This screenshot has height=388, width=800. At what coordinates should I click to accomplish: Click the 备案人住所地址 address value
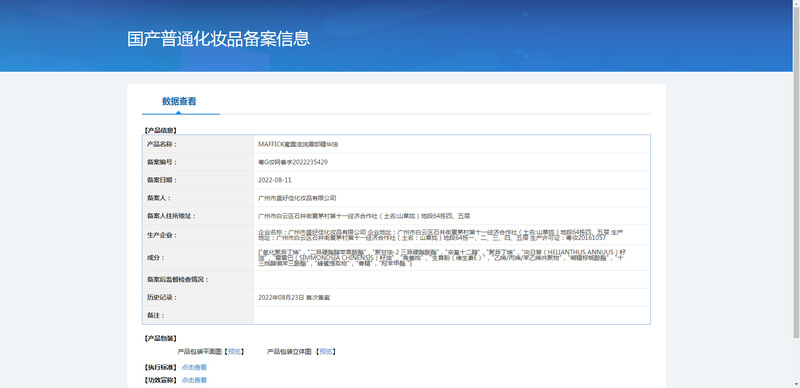[367, 216]
